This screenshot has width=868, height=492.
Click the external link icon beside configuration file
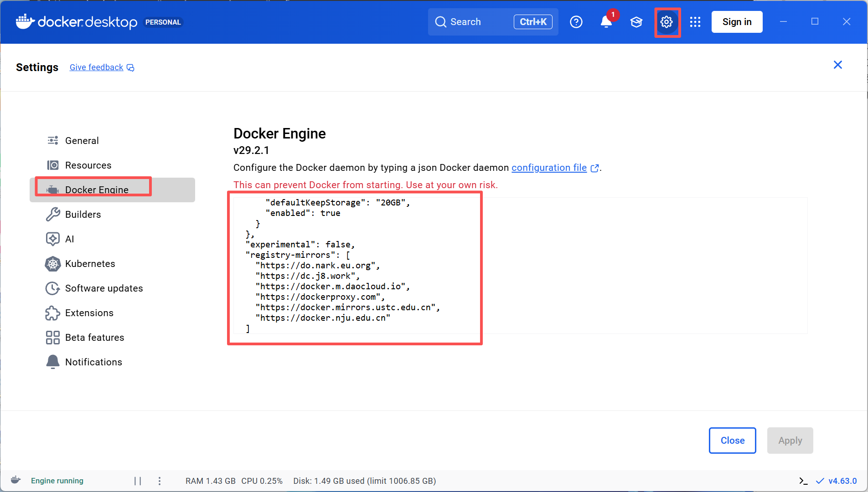tap(594, 168)
